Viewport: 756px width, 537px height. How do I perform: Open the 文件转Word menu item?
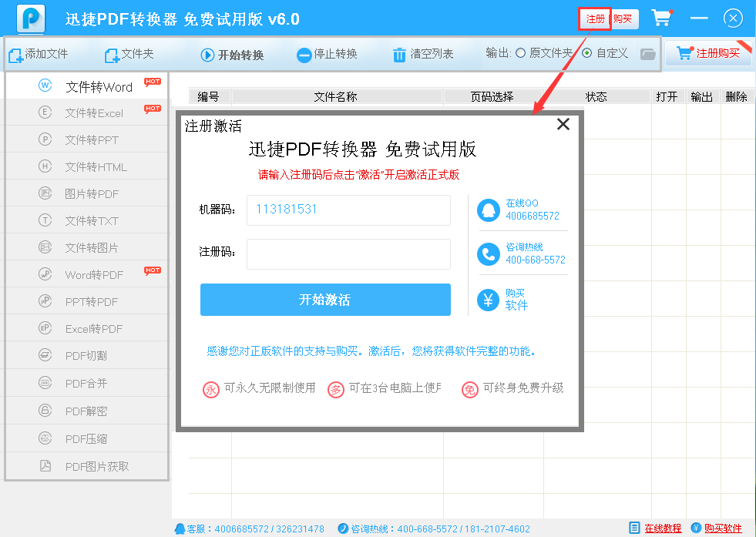(87, 86)
